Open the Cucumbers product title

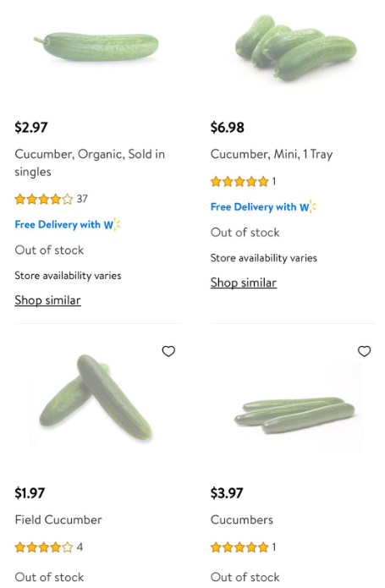[242, 519]
